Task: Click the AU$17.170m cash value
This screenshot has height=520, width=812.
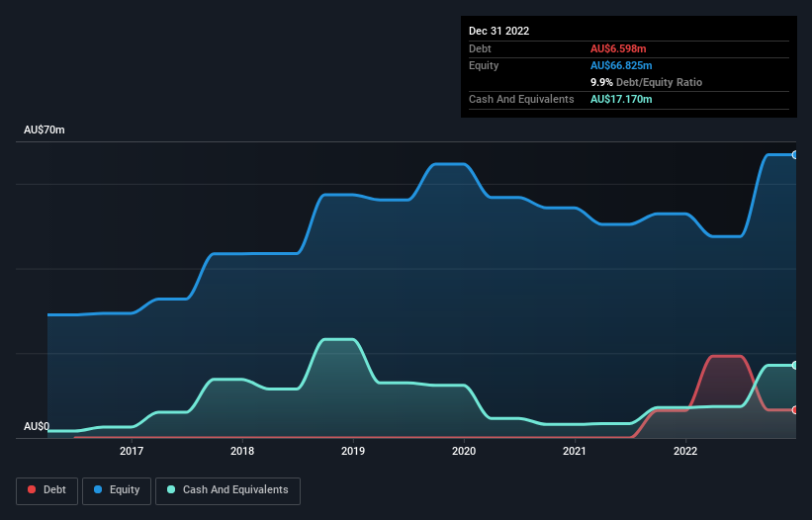Action: [621, 99]
